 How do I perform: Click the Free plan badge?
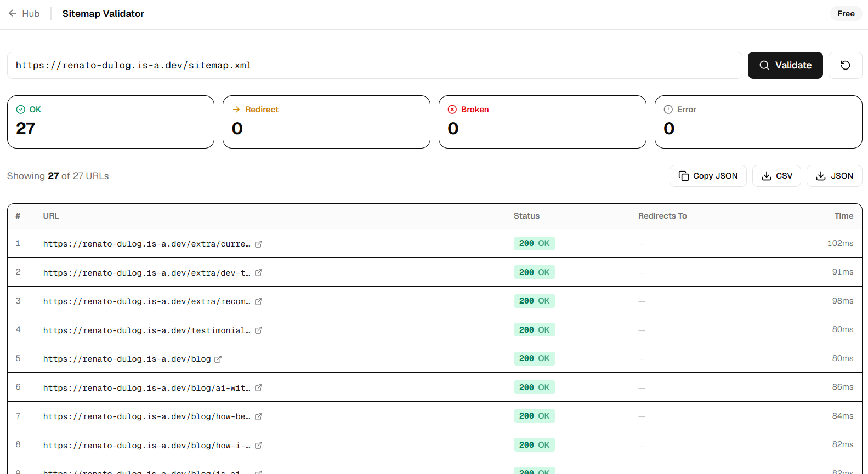[x=846, y=14]
